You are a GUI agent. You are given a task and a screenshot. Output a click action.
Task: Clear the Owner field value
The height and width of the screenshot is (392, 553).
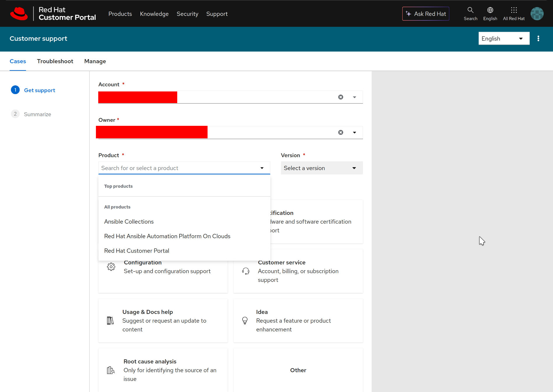pyautogui.click(x=340, y=133)
